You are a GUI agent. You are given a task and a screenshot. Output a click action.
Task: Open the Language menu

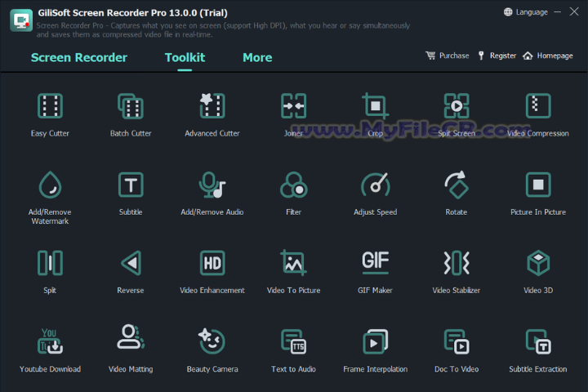point(525,12)
